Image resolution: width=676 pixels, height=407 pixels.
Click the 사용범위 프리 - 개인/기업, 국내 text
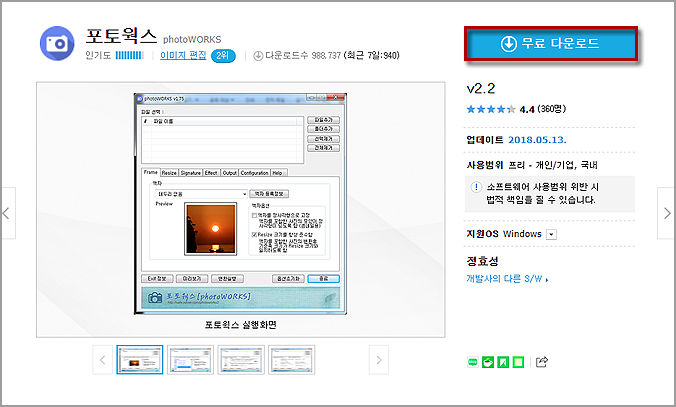[x=532, y=165]
